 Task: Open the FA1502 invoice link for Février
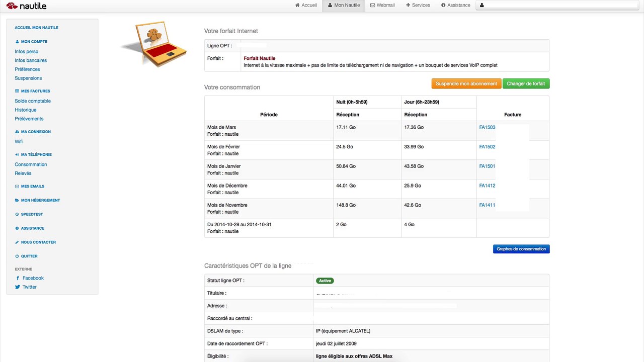click(x=487, y=147)
